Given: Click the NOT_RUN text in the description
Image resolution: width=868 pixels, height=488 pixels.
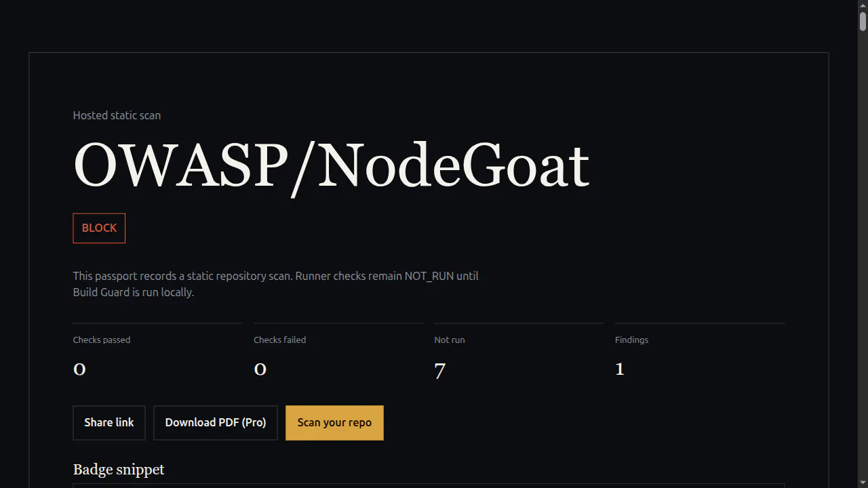Looking at the screenshot, I should tap(429, 277).
